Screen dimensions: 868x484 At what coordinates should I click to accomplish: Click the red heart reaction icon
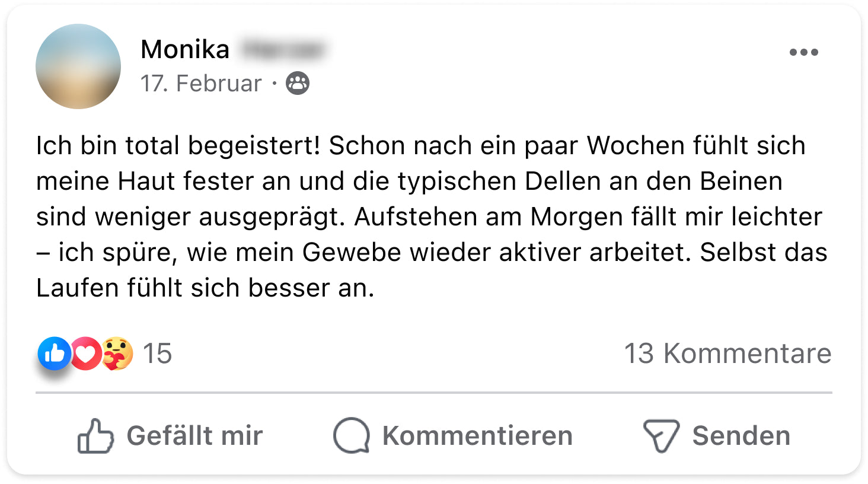click(87, 354)
